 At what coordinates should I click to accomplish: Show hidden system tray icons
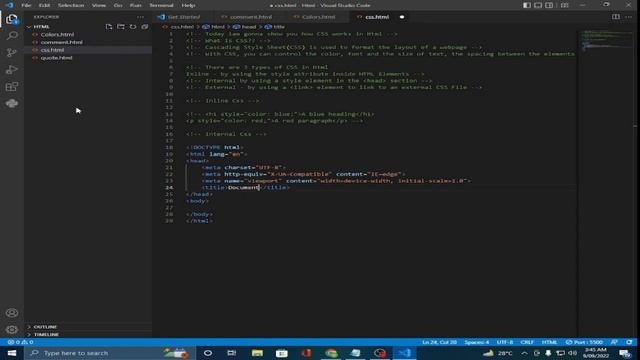coord(524,353)
